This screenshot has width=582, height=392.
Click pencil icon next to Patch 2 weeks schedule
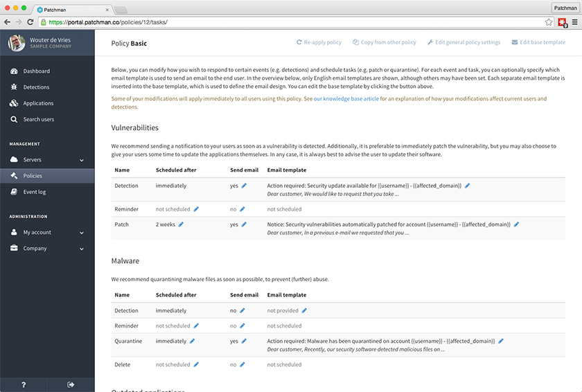coord(182,224)
